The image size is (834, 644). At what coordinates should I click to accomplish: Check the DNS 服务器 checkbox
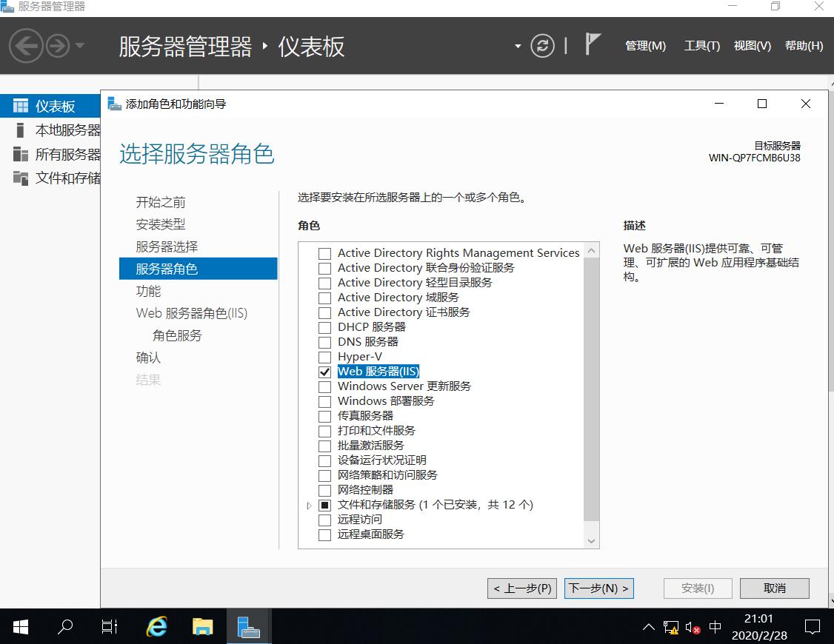coord(324,341)
